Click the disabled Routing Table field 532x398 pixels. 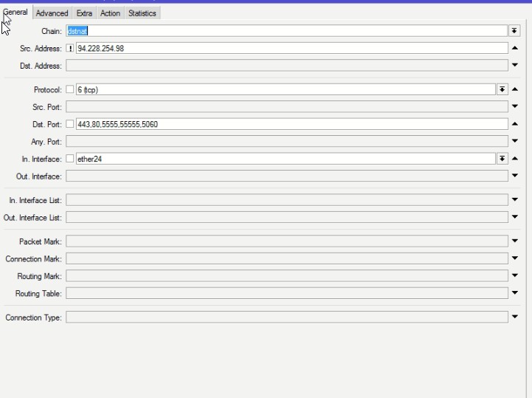287,293
